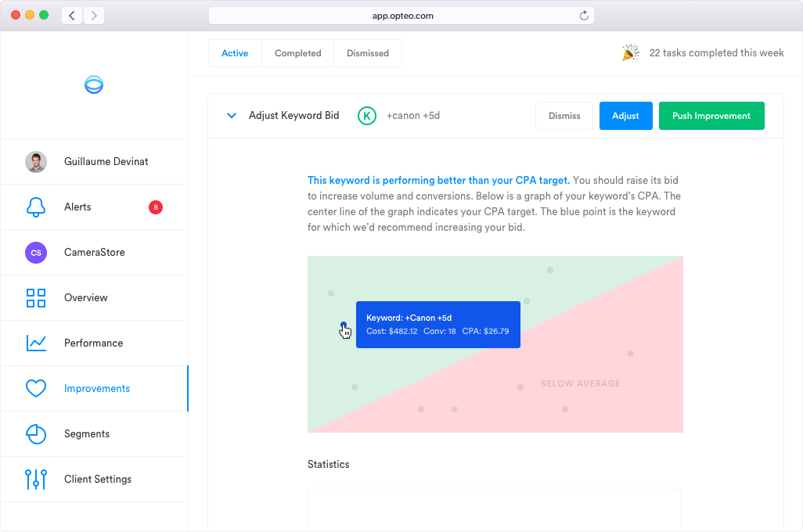
Task: Click the red alerts badge showing 8
Action: pos(156,207)
